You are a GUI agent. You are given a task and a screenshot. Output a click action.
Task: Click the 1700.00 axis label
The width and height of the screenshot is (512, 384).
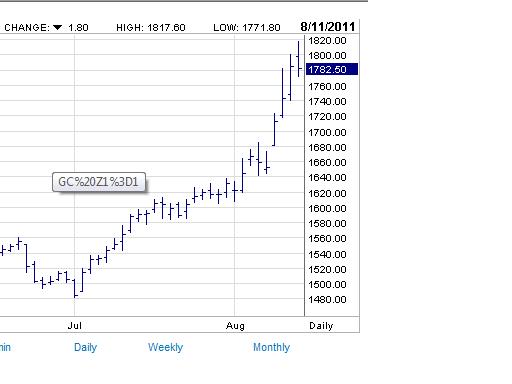(x=327, y=133)
